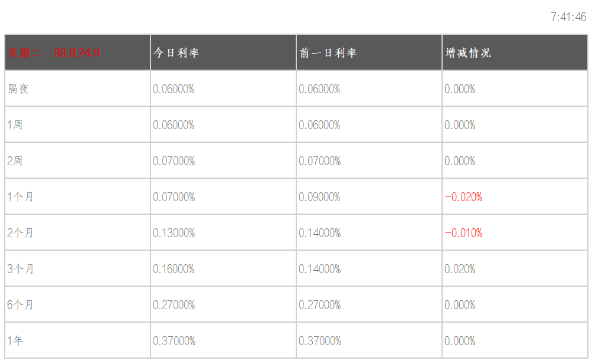Select the 1周 row label

(15, 125)
